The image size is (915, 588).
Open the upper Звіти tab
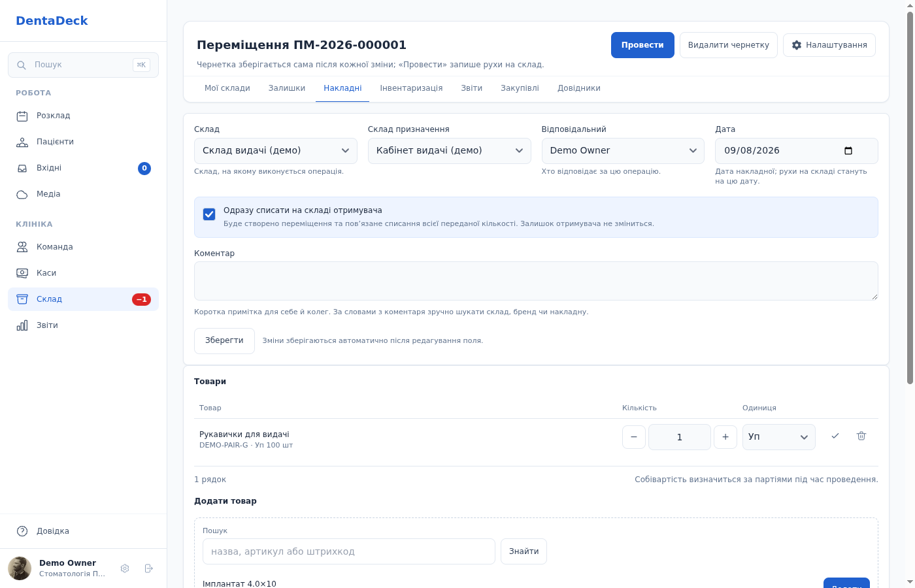[472, 88]
